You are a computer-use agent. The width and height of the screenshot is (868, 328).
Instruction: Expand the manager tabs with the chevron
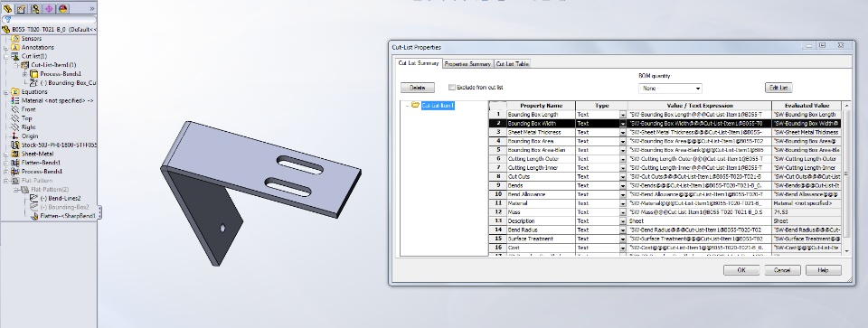click(x=91, y=8)
